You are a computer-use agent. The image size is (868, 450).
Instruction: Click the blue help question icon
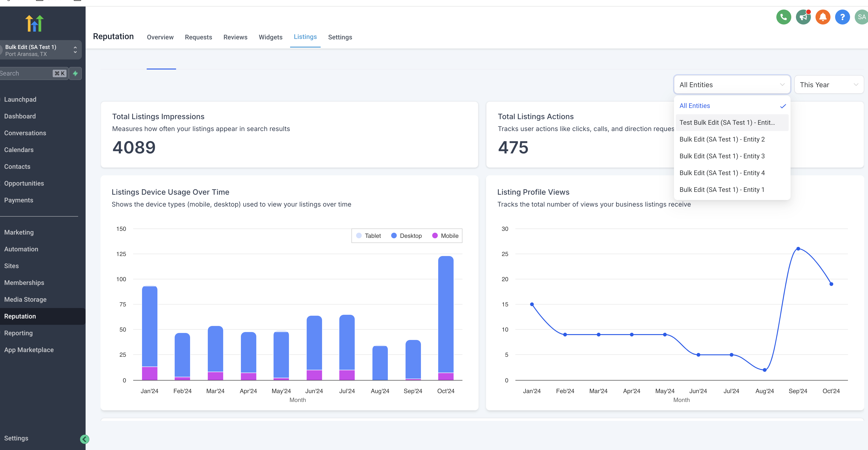pyautogui.click(x=842, y=17)
